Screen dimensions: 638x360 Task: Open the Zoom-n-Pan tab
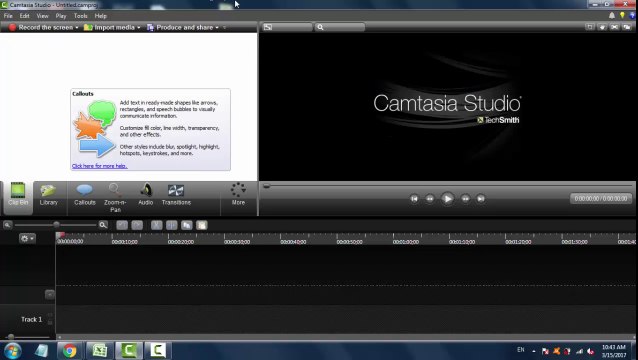[115, 198]
